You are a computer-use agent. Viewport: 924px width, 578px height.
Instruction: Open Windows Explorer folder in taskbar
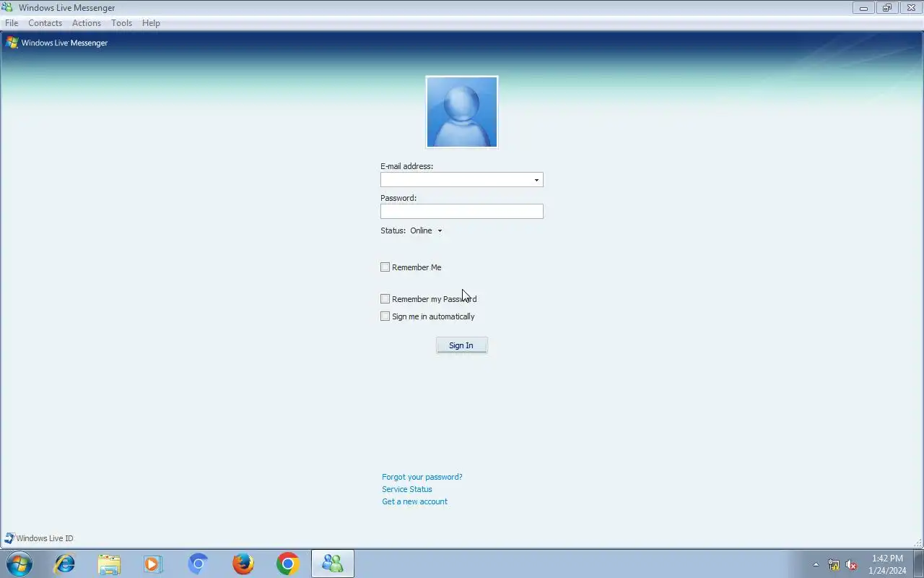pos(109,564)
